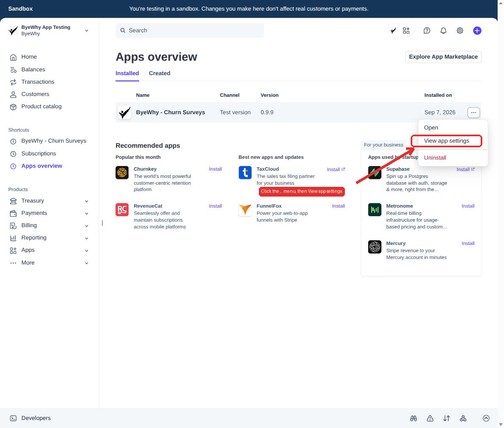Click the Test version channel cell
The height and width of the screenshot is (428, 504).
tap(235, 113)
